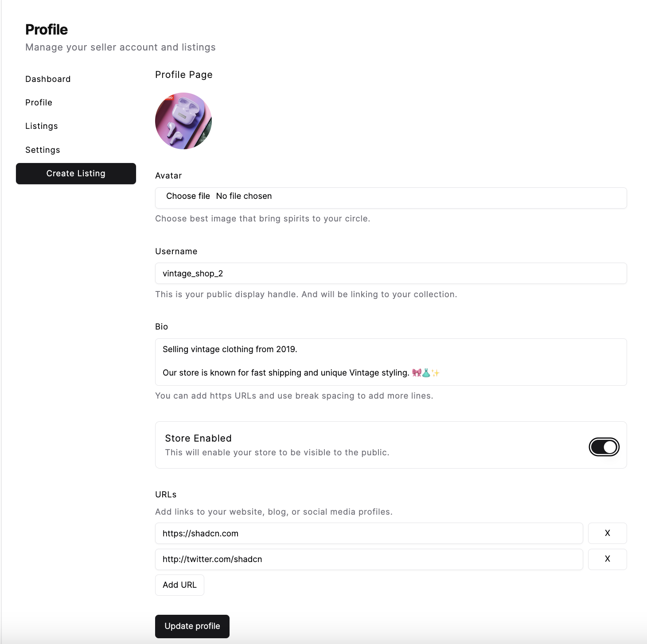
Task: Click the Store Enabled label
Action: (198, 438)
